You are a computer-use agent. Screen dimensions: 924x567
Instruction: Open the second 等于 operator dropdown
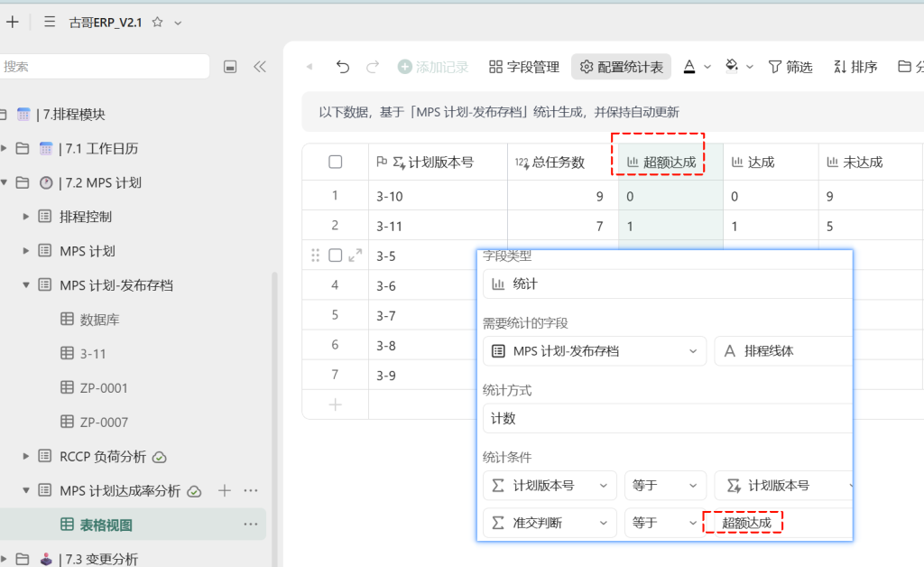(x=665, y=523)
